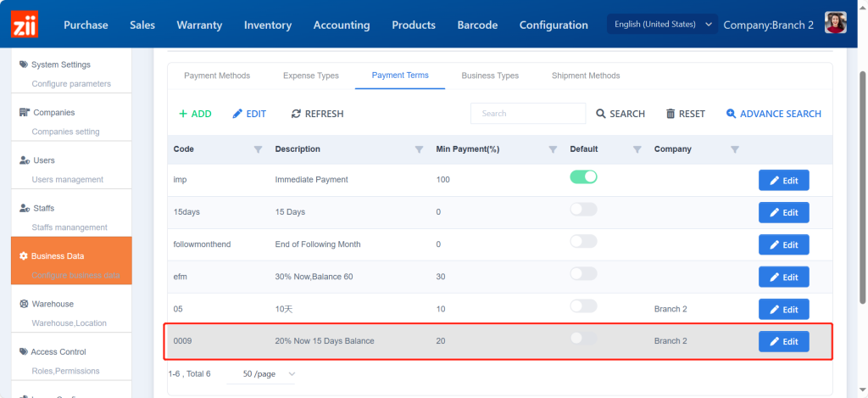The width and height of the screenshot is (868, 398).
Task: Open the Advance Search panel
Action: [x=773, y=114]
